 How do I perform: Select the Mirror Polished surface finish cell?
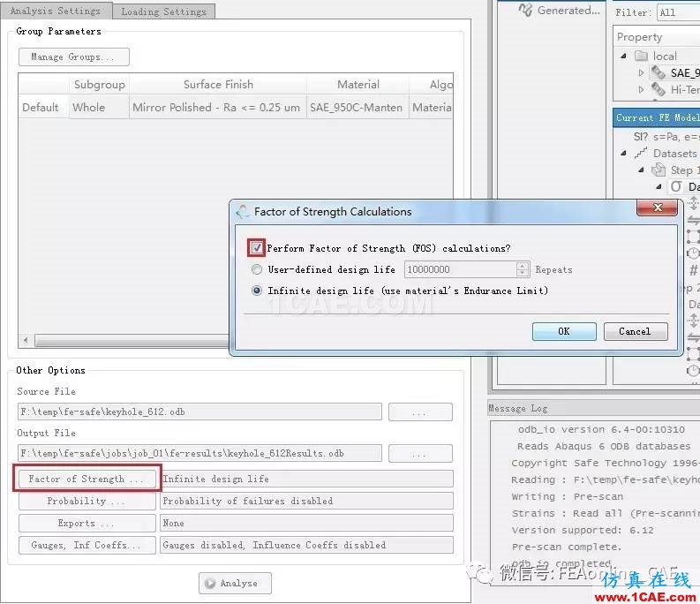coord(218,107)
